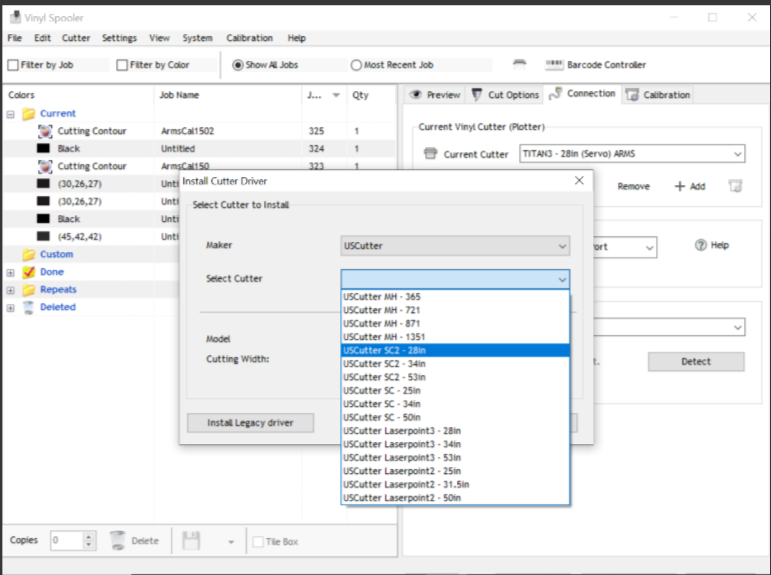Expand the Repeats tree folder
771x575 pixels.
tap(10, 290)
